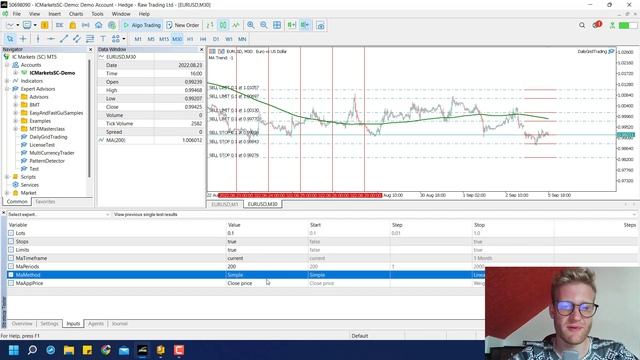Select the H1 timeframe button
Screen dimensions: 640x360
click(x=190, y=39)
